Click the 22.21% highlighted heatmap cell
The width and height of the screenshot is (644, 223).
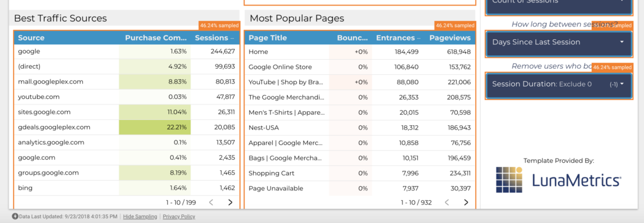click(155, 127)
